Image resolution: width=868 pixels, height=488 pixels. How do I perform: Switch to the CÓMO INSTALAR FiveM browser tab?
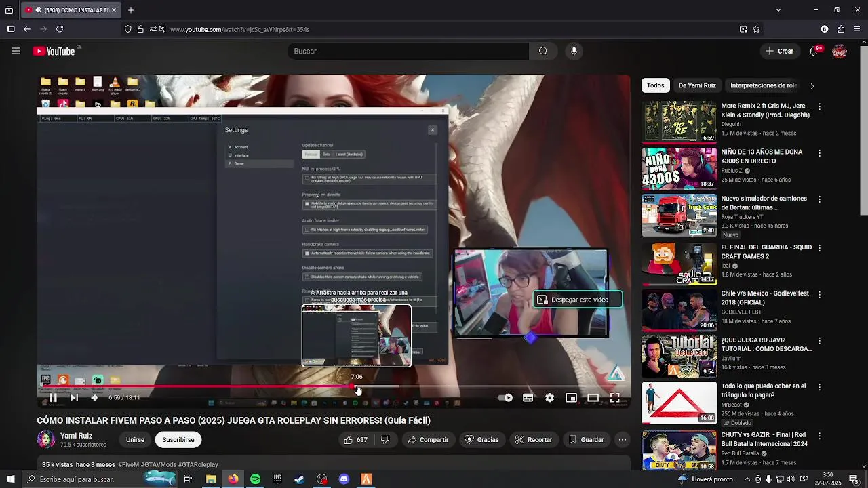coord(71,10)
